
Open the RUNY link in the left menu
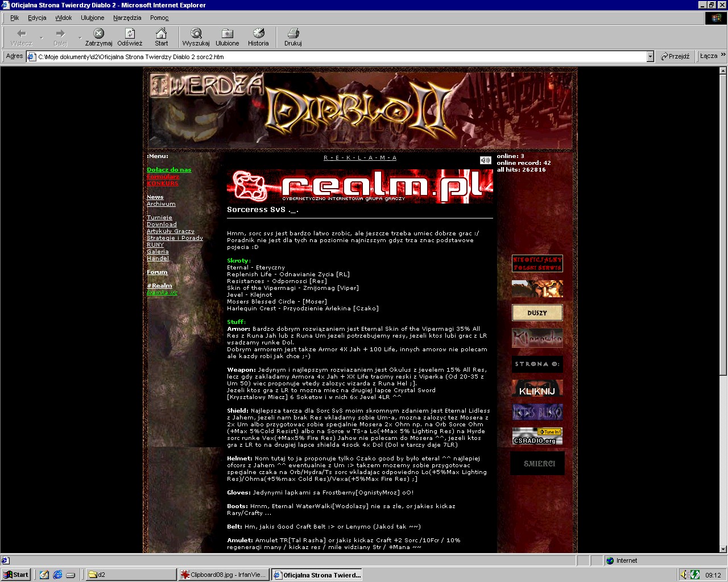point(155,245)
